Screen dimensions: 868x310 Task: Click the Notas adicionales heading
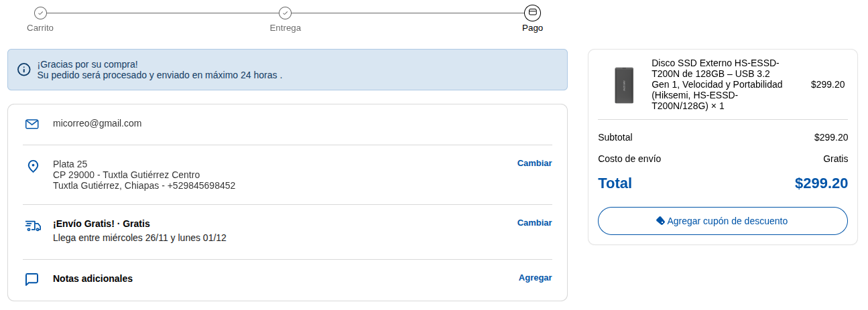tap(92, 279)
